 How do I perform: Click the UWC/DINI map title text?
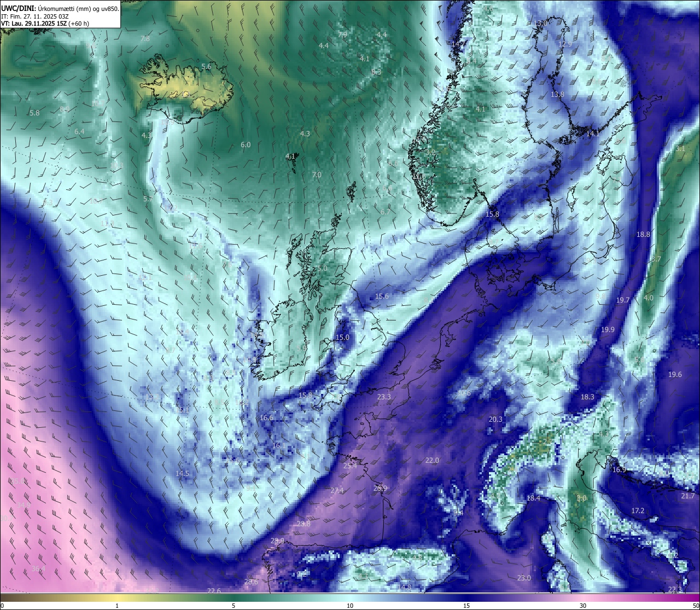(x=60, y=8)
